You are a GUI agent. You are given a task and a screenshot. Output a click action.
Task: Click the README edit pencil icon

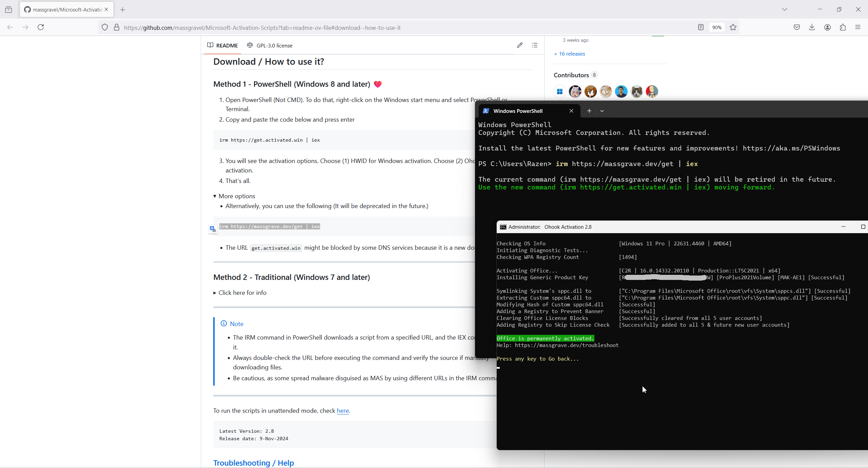pos(519,45)
